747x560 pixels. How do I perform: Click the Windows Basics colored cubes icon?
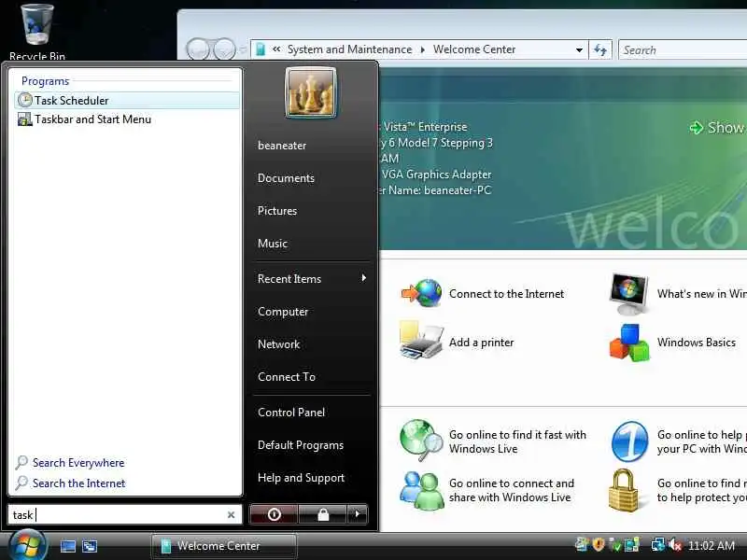629,343
